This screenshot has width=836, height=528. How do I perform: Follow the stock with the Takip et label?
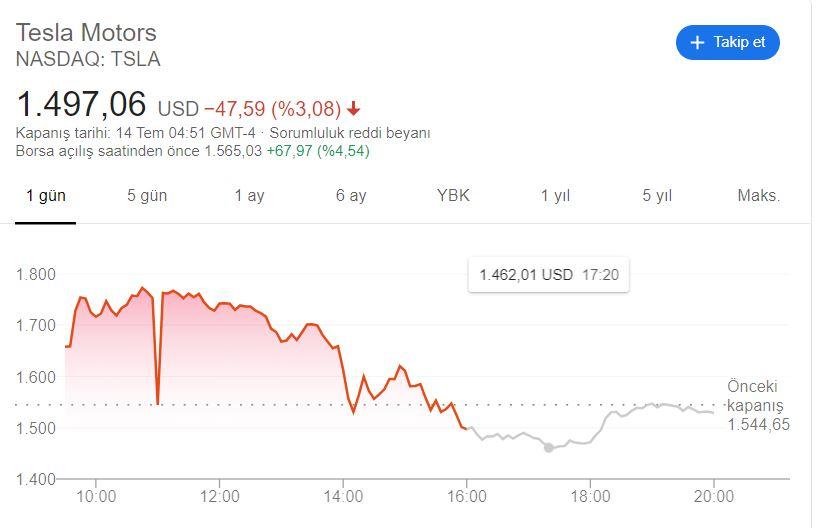pos(739,42)
